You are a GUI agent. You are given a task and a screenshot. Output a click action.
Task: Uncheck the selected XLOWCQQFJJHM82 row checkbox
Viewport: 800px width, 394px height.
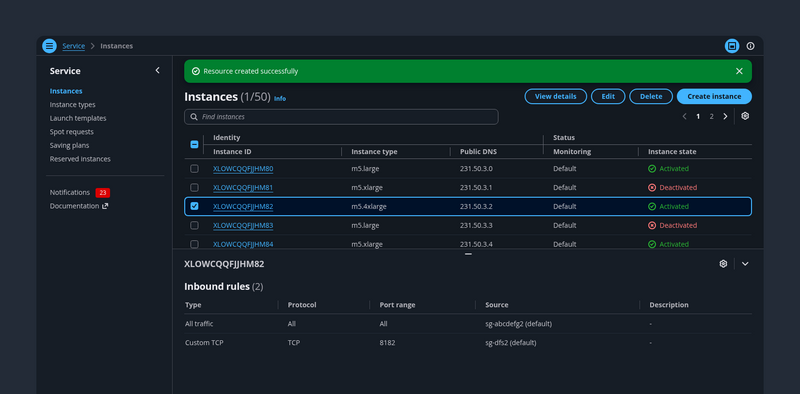click(194, 206)
